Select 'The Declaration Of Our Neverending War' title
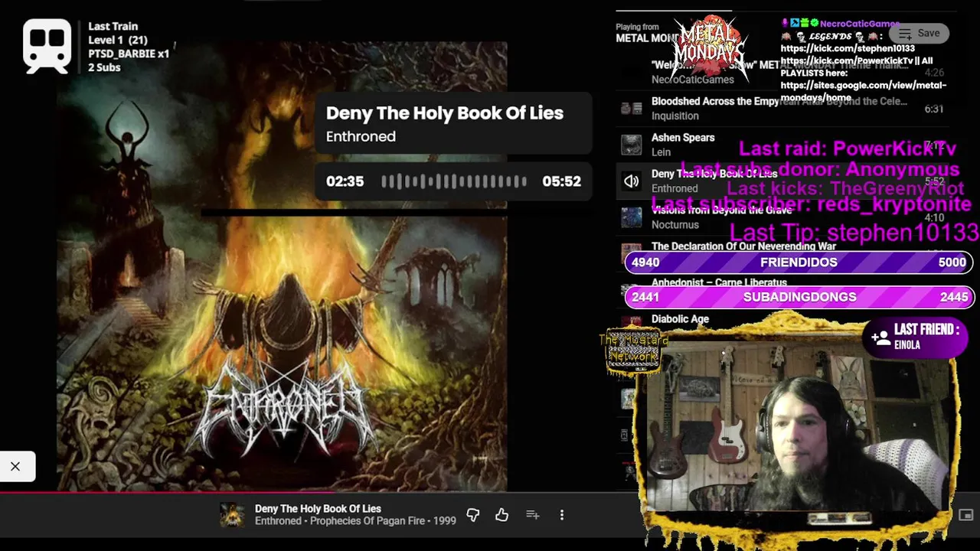 pyautogui.click(x=743, y=246)
